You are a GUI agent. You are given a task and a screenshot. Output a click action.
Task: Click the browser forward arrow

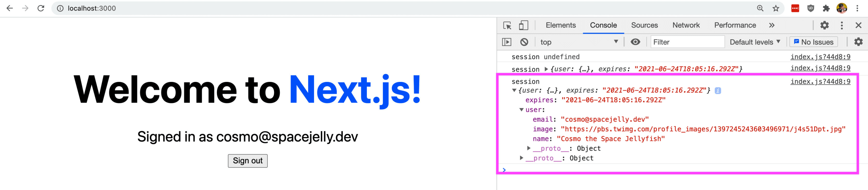[x=25, y=8]
